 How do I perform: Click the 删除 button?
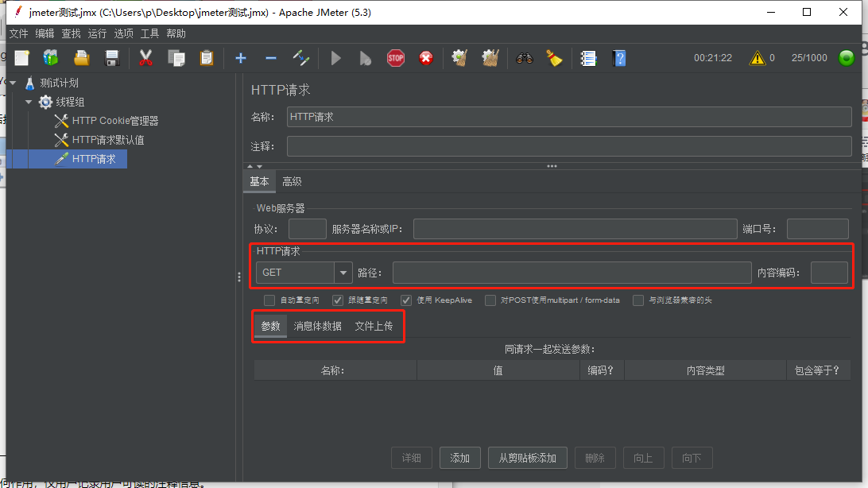tap(595, 458)
